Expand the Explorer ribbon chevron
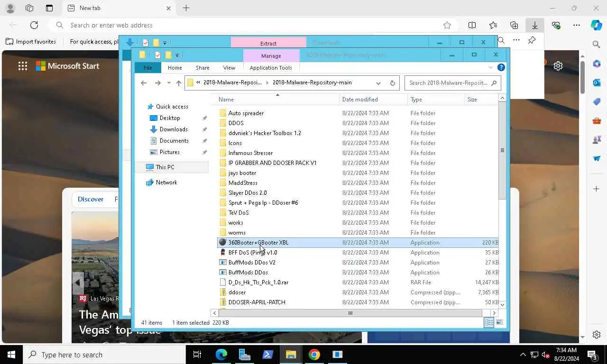 click(491, 68)
